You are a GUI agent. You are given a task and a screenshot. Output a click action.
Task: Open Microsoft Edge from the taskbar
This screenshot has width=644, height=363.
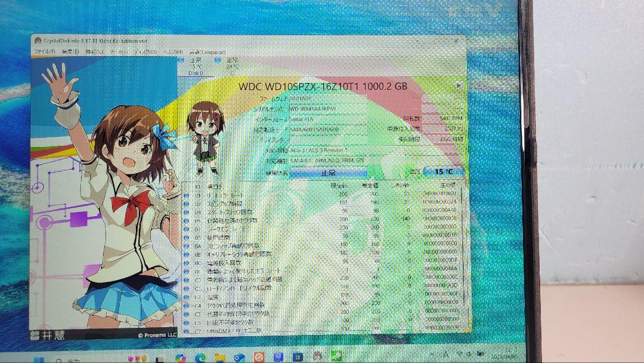coord(200,358)
